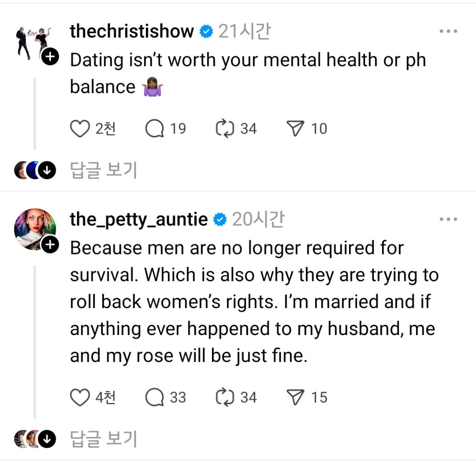Click the 21시간 timestamp on first post
The image size is (476, 463).
[245, 31]
